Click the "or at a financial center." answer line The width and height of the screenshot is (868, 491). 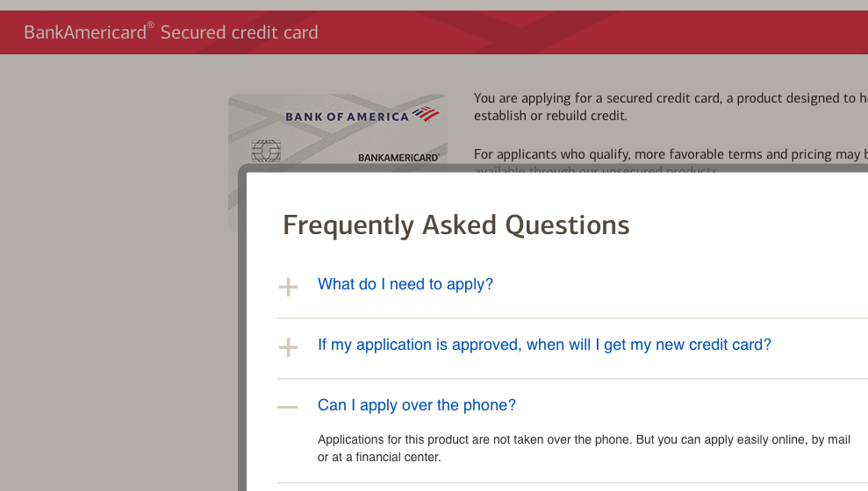pyautogui.click(x=379, y=458)
